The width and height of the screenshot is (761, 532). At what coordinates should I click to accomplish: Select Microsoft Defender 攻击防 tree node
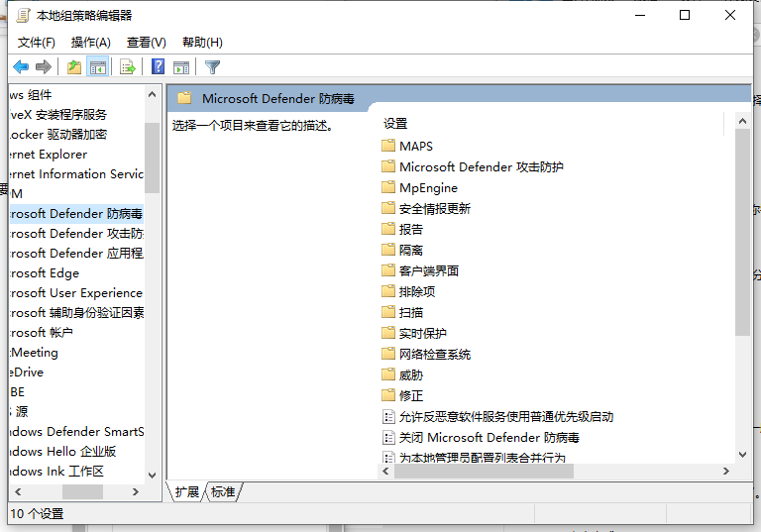point(76,234)
